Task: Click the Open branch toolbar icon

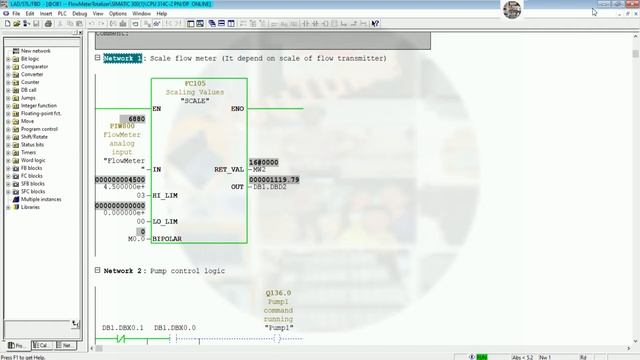Action: pos(344,24)
